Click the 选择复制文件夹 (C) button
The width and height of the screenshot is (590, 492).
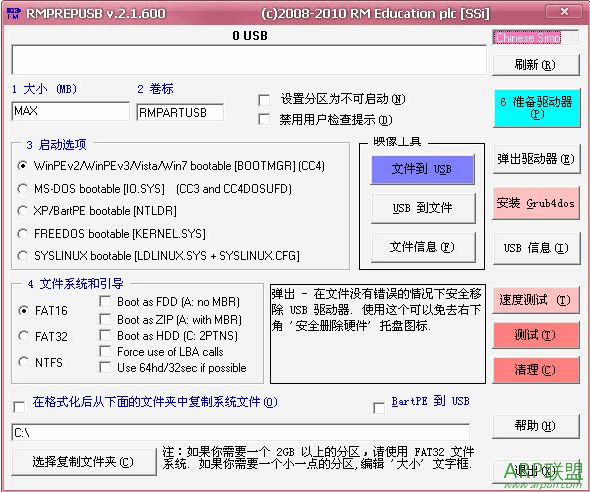pos(84,462)
